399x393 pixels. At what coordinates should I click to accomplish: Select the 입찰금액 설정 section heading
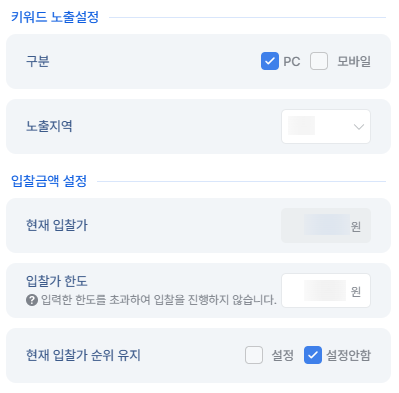point(49,181)
